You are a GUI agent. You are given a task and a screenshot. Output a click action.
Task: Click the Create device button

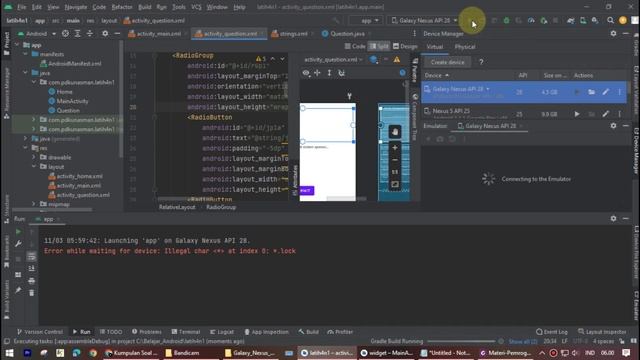tap(447, 62)
